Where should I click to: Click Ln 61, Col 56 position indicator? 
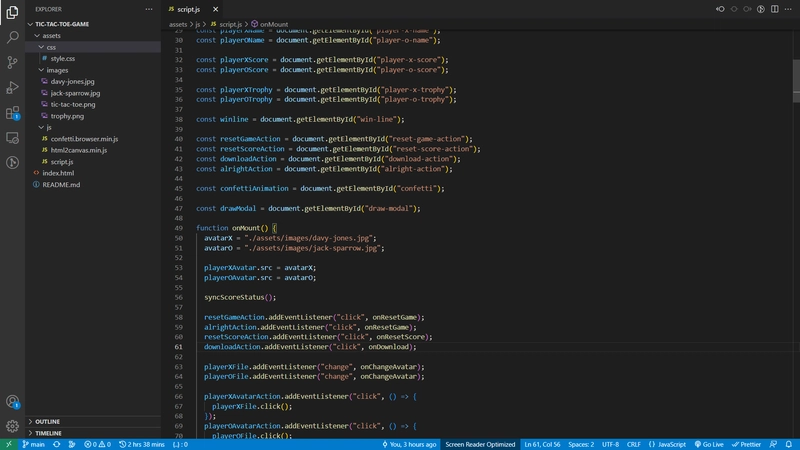click(x=542, y=444)
